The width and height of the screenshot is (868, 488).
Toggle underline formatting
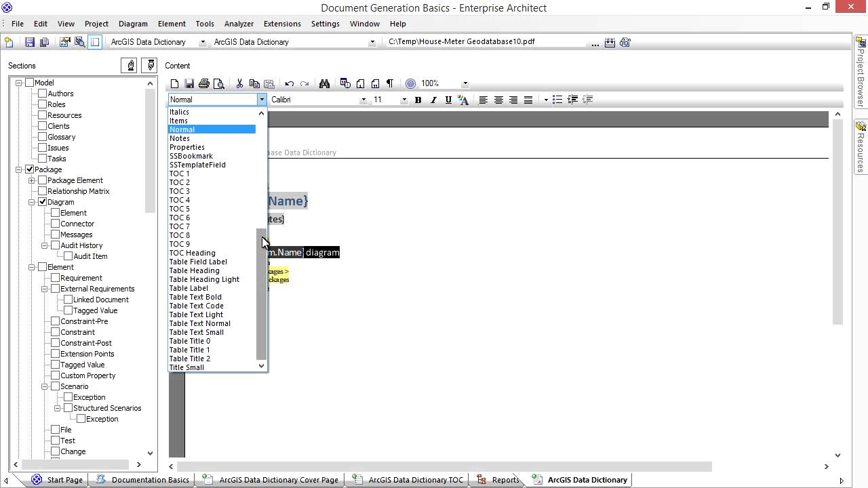point(448,100)
